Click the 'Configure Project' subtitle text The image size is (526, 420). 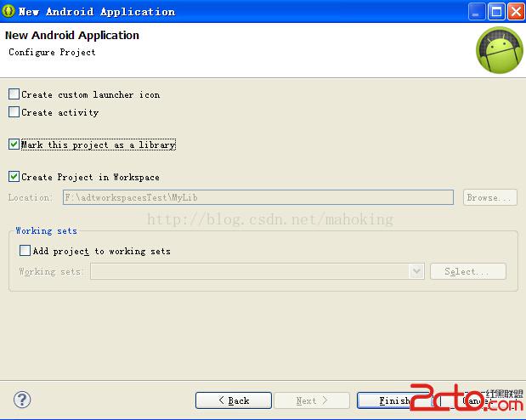52,53
